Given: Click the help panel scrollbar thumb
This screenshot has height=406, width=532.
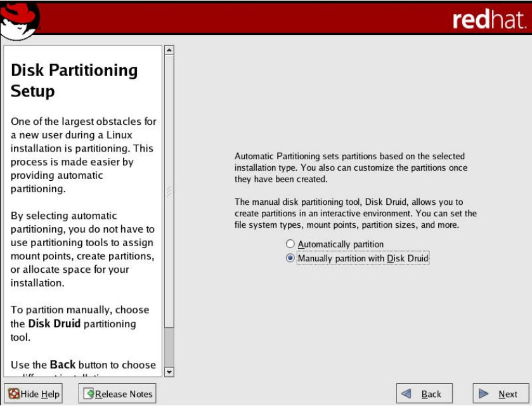Looking at the screenshot, I should point(169,192).
